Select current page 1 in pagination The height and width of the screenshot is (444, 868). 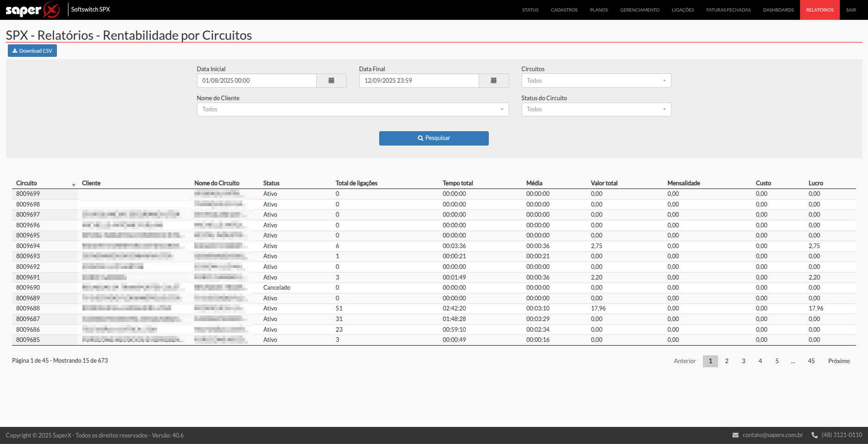point(710,361)
